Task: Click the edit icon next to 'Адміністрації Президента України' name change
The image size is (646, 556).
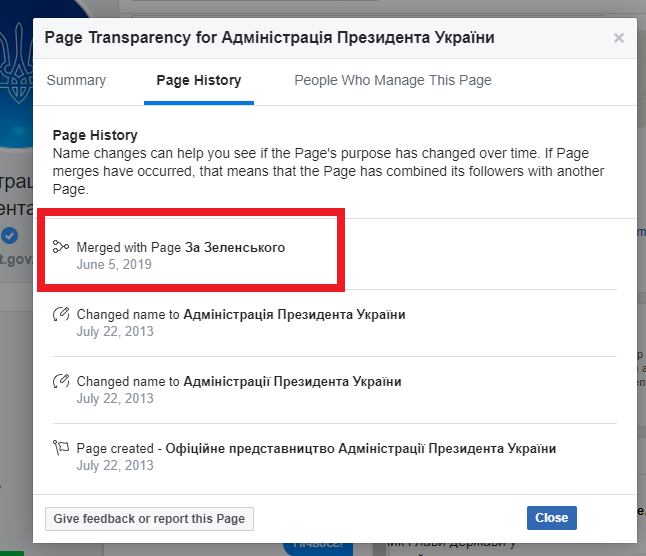Action: 61,382
